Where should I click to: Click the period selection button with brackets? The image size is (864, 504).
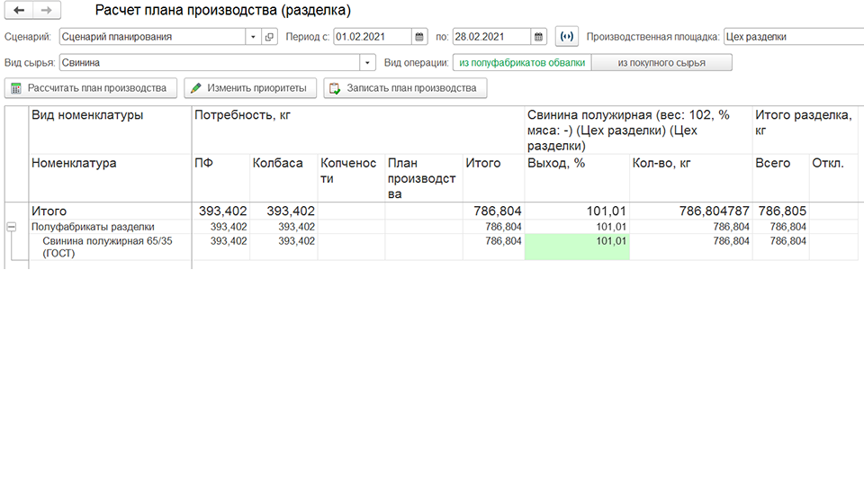coord(566,37)
